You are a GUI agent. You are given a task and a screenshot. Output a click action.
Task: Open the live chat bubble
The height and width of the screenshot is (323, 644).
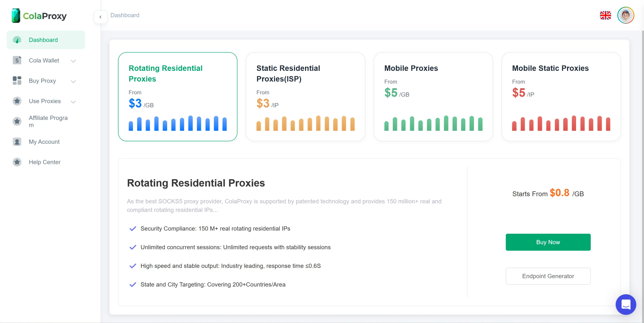[626, 304]
